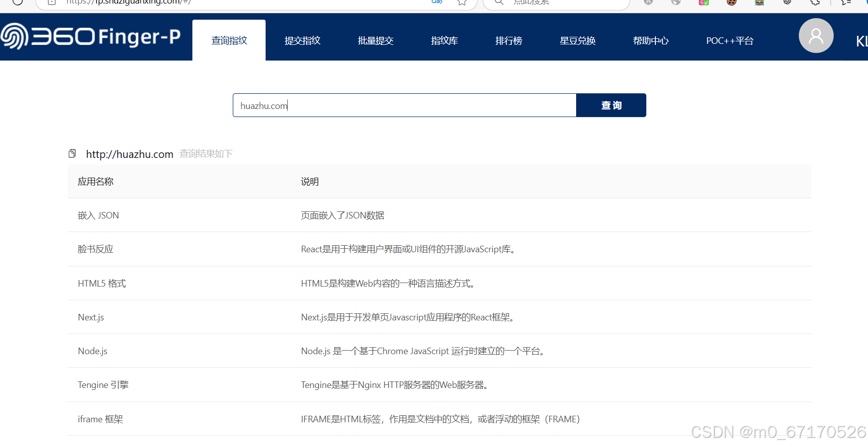Image resolution: width=868 pixels, height=447 pixels.
Task: Copy the http://huazhu.com result URL
Action: pyautogui.click(x=72, y=153)
